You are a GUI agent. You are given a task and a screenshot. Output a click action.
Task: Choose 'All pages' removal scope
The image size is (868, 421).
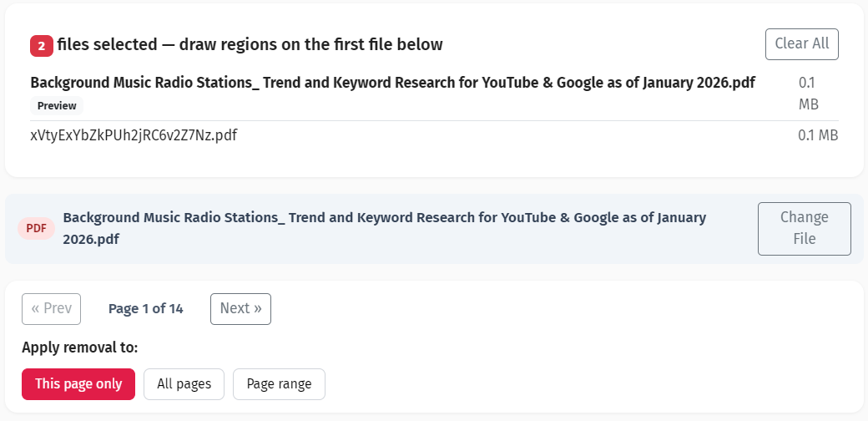tap(184, 384)
